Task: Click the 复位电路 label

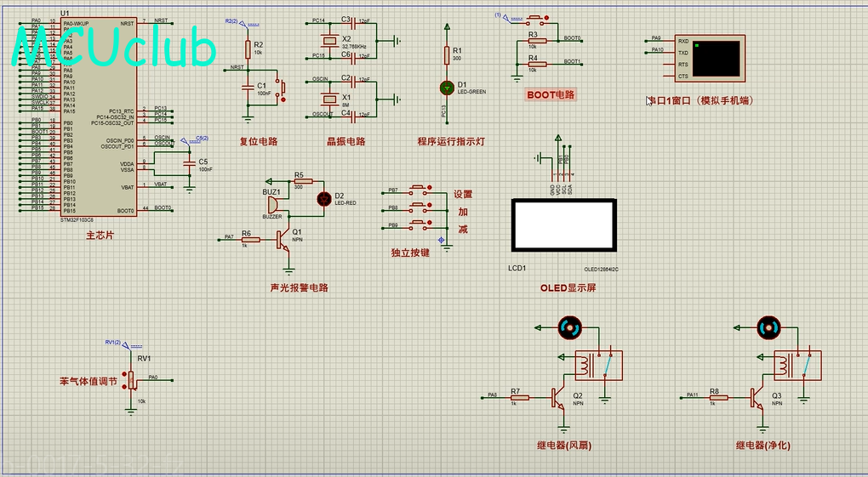Action: coord(259,142)
